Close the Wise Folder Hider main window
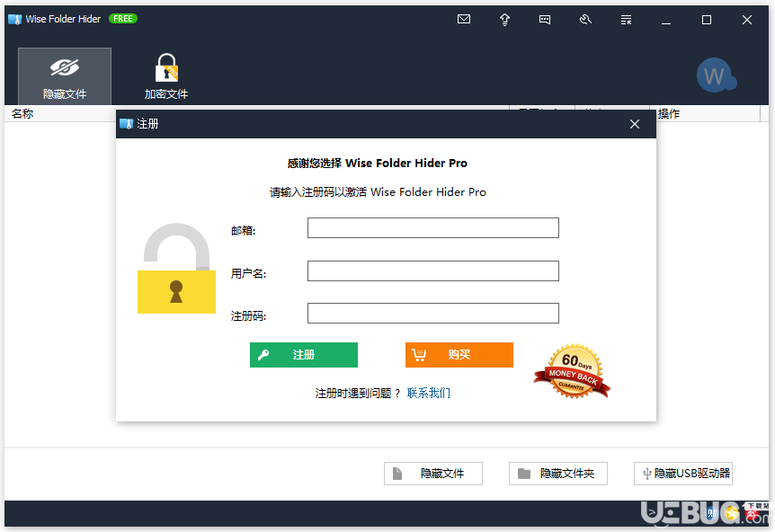The width and height of the screenshot is (775, 532). 747,20
